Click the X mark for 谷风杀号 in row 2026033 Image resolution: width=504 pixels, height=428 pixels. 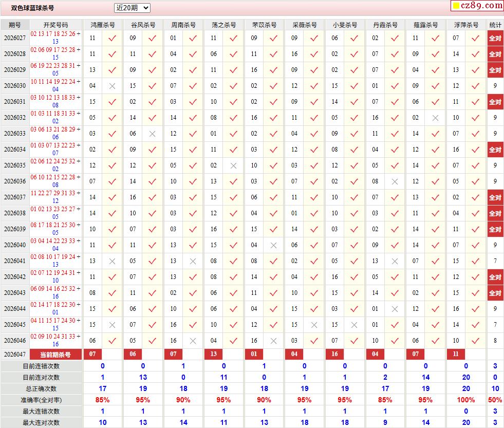[x=152, y=134]
